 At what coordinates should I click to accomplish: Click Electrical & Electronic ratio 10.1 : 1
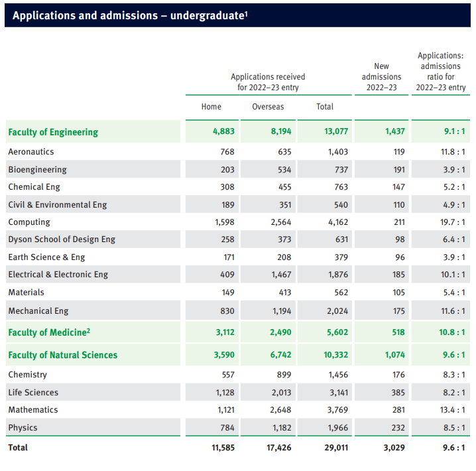453,275
